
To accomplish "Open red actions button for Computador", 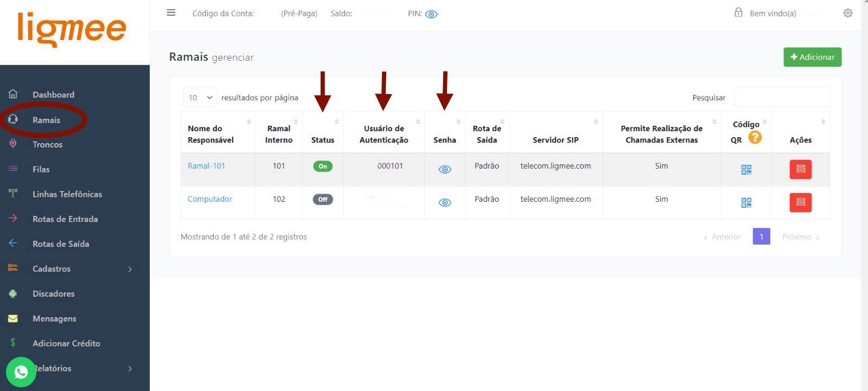I will click(800, 202).
